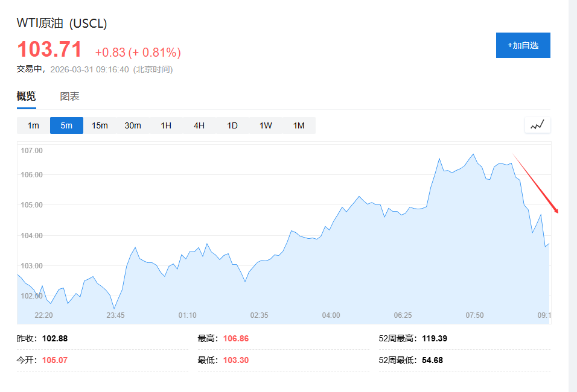
Task: Select the 概览 tab
Action: [26, 96]
